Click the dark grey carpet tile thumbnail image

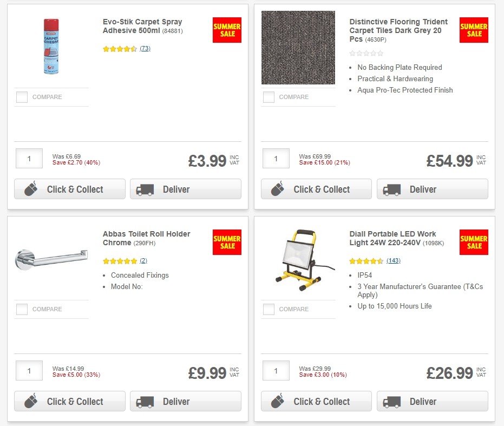point(298,47)
